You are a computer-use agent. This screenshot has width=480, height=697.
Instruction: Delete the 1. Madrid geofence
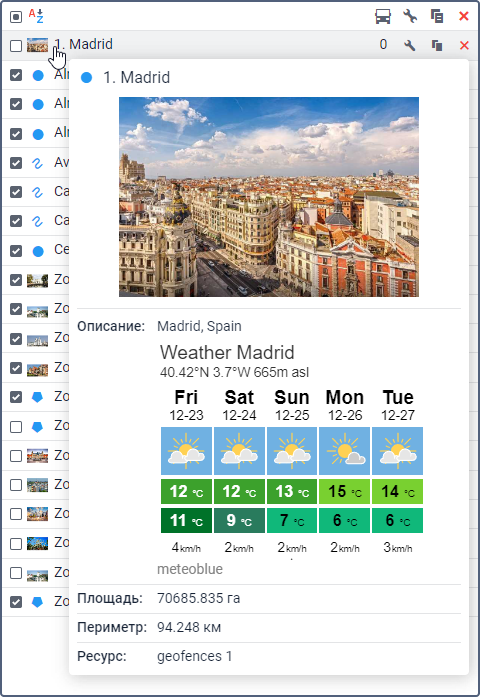(464, 45)
